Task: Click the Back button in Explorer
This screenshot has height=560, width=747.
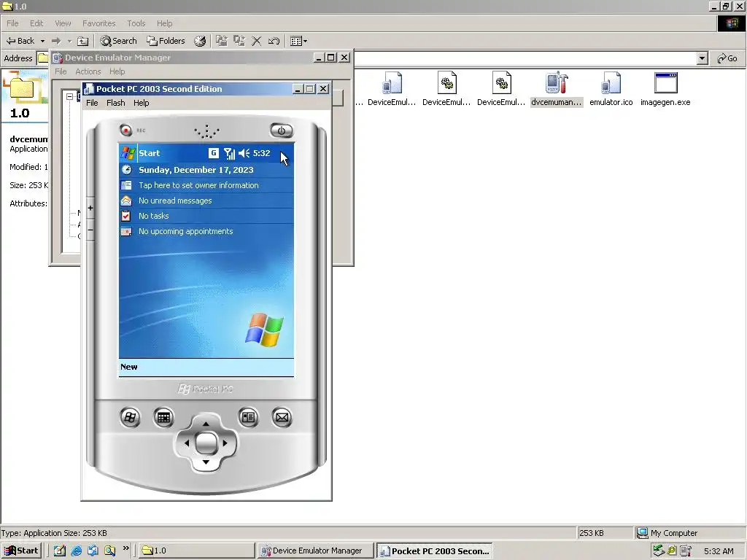Action: coord(20,41)
